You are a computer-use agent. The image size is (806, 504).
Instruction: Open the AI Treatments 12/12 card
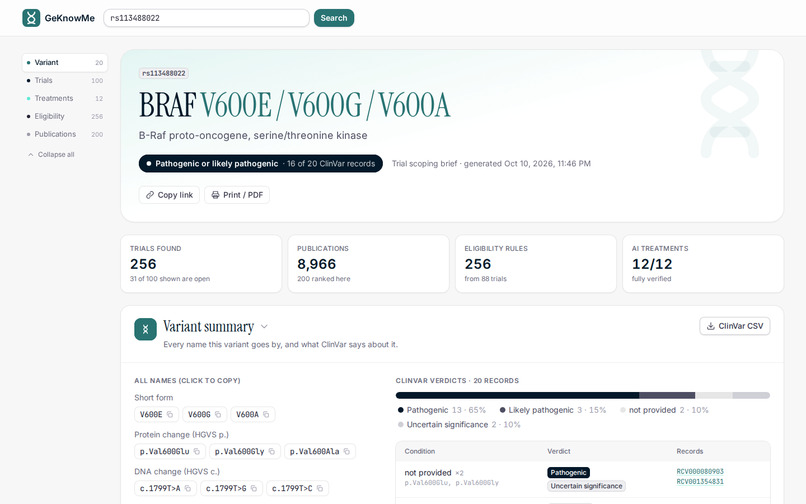click(x=703, y=264)
